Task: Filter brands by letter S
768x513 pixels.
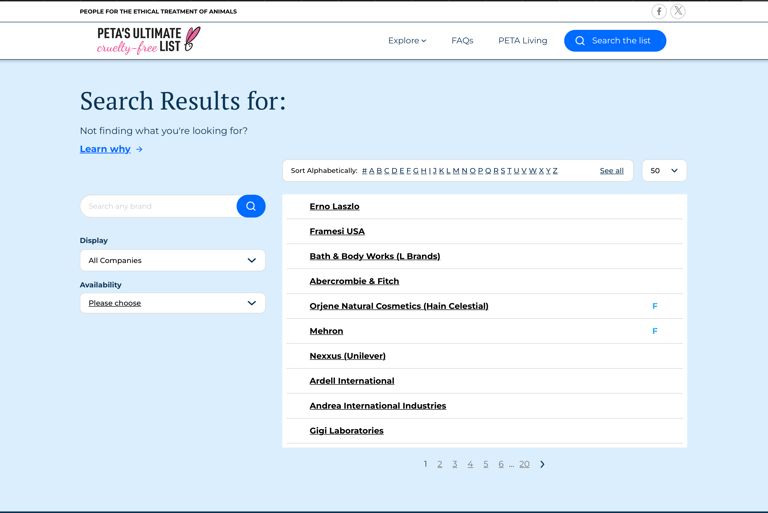Action: point(503,171)
